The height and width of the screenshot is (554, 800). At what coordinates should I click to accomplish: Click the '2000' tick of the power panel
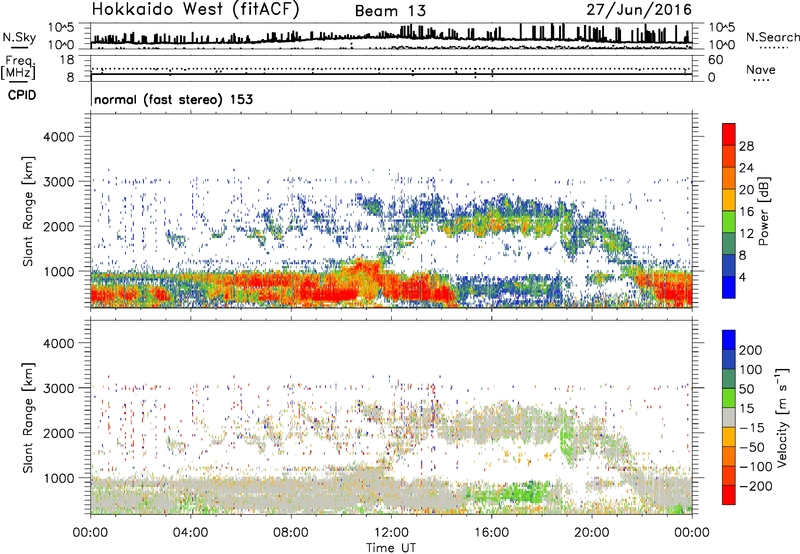[x=59, y=226]
